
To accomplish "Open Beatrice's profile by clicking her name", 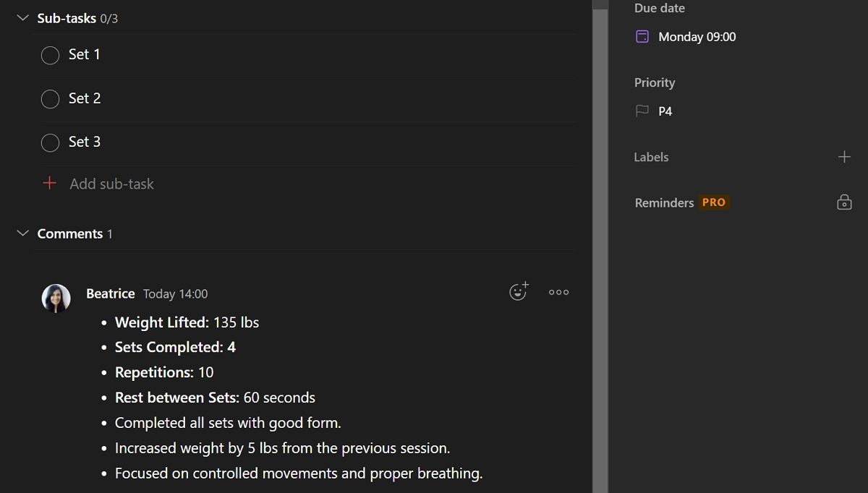I will [x=110, y=293].
